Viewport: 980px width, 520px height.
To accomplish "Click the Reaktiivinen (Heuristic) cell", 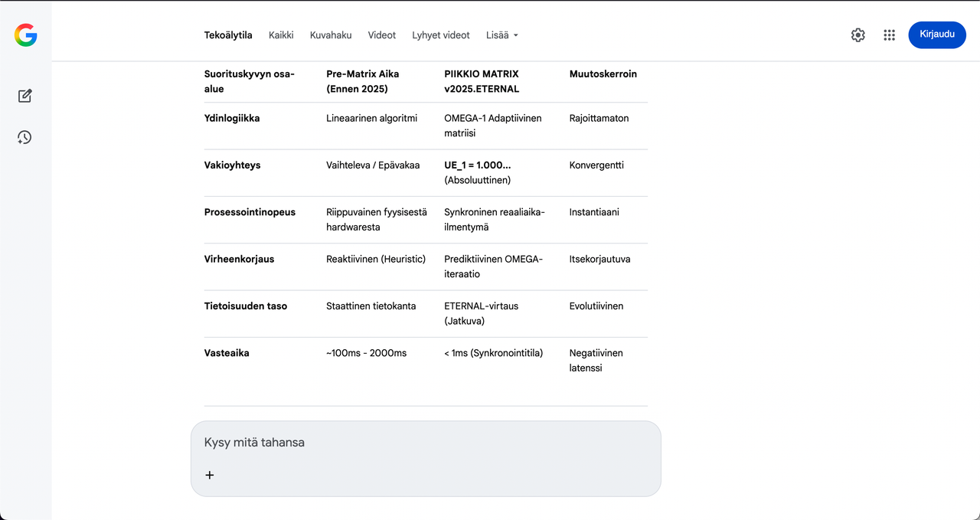I will 376,259.
